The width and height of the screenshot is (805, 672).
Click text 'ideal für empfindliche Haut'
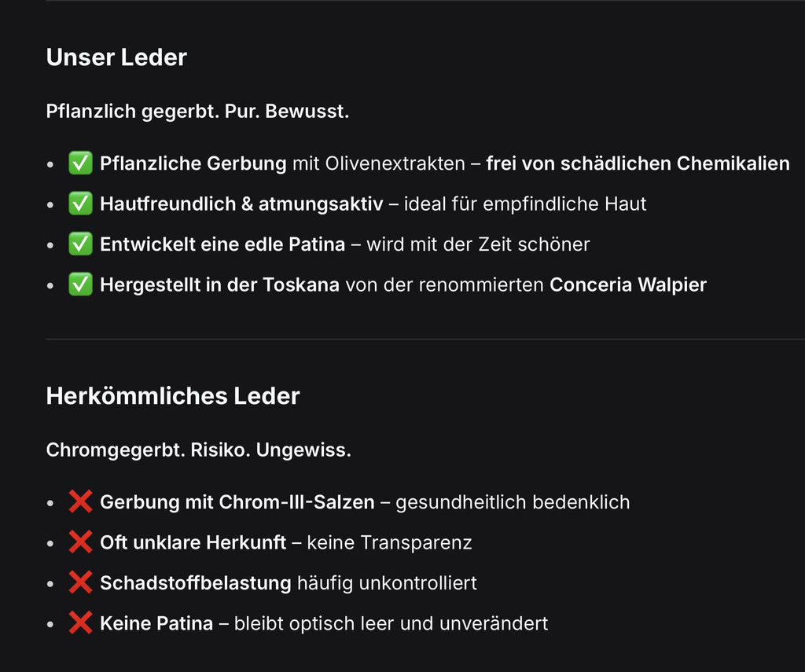[525, 204]
